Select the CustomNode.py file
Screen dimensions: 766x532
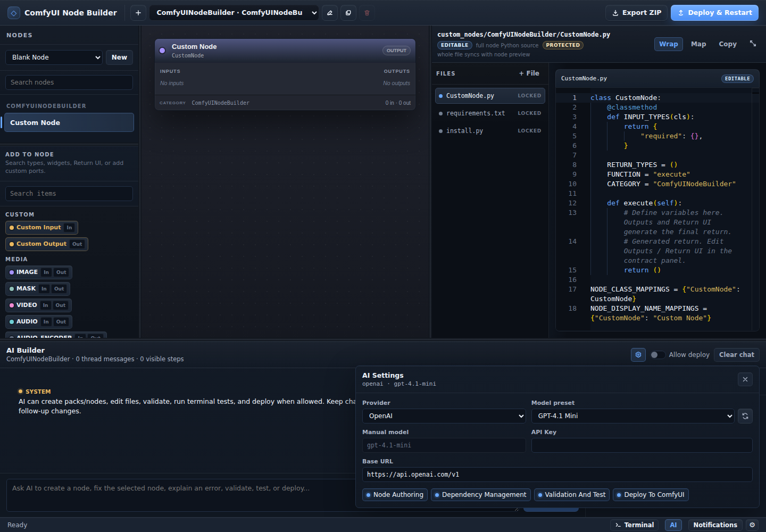[490, 96]
